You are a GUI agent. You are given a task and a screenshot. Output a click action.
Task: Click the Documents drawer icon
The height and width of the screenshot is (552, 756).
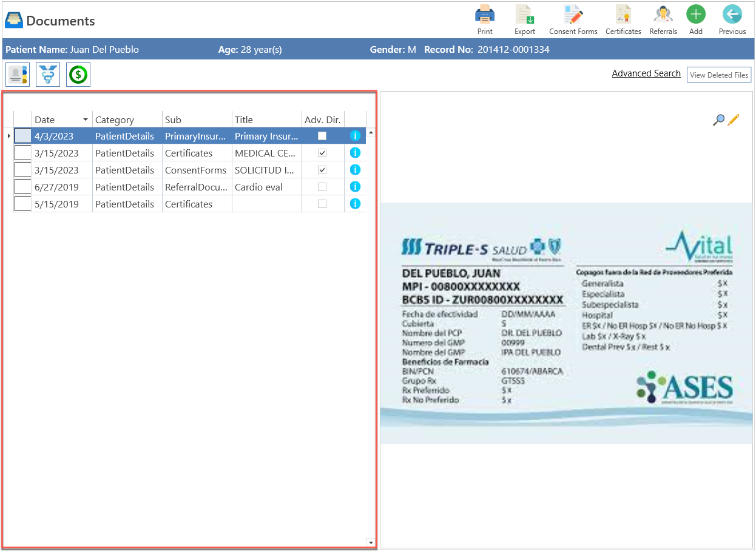14,21
